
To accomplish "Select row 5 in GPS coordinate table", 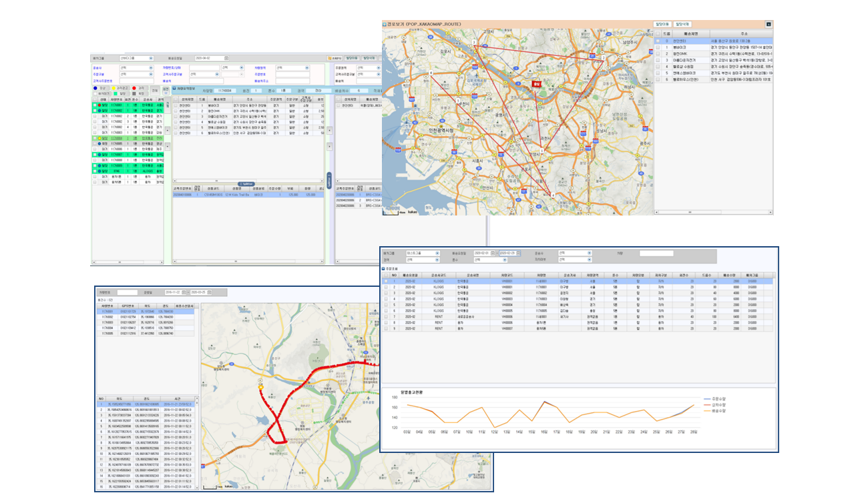I will (147, 426).
